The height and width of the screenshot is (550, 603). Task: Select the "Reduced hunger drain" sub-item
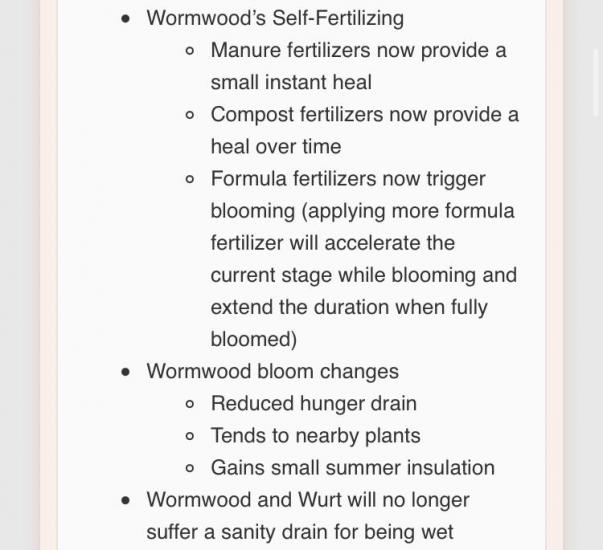point(313,404)
